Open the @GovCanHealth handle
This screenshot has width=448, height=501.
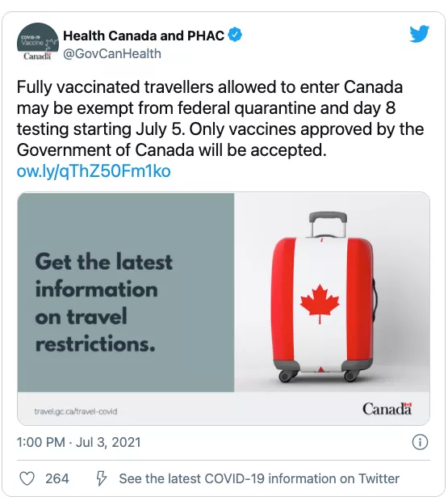112,53
